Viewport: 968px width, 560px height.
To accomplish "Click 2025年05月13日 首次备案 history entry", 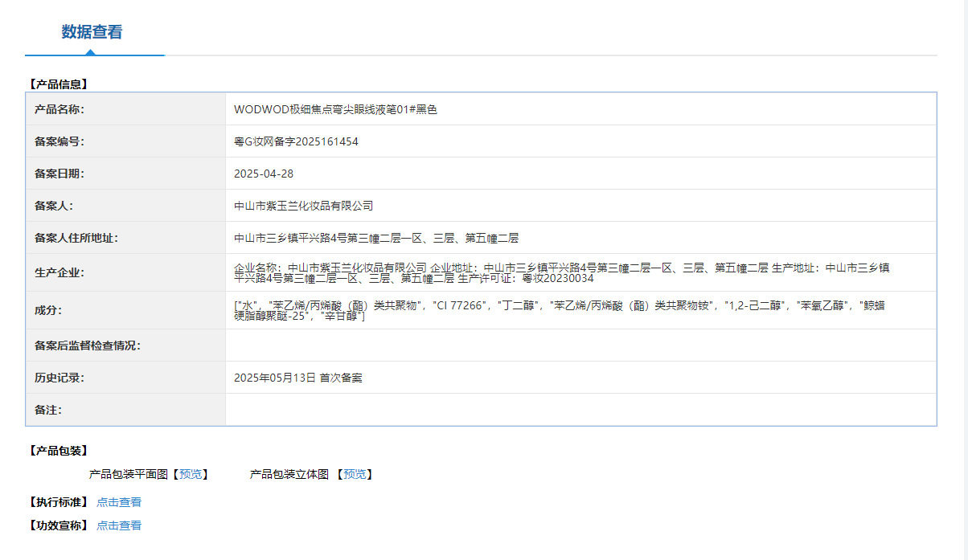I will pos(298,377).
